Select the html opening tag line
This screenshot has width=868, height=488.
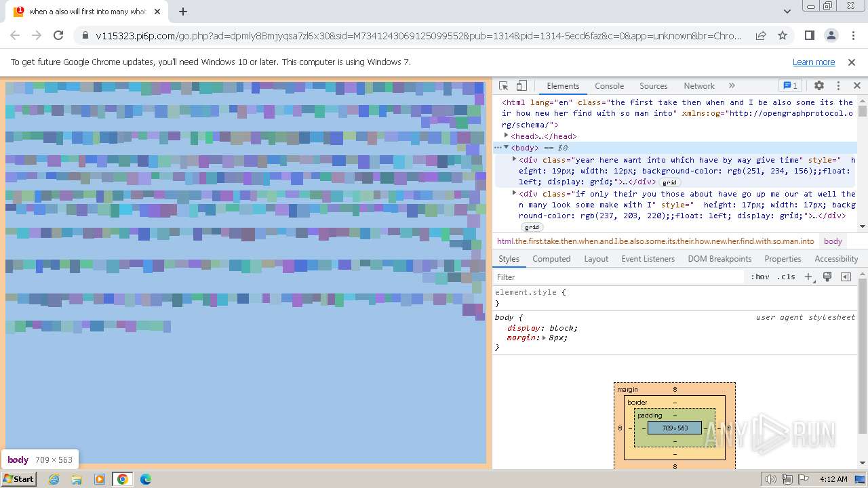point(677,113)
